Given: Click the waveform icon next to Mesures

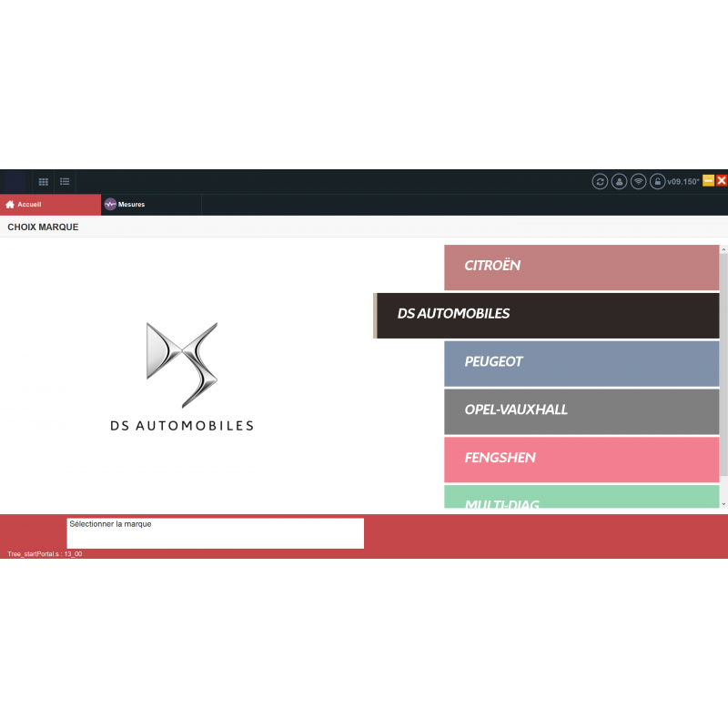Looking at the screenshot, I should (x=110, y=204).
